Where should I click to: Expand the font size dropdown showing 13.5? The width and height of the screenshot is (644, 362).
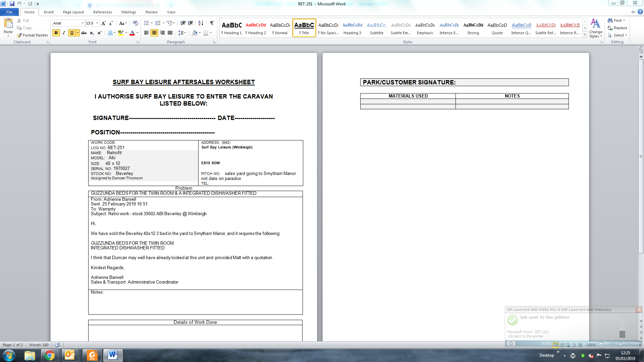pyautogui.click(x=97, y=23)
